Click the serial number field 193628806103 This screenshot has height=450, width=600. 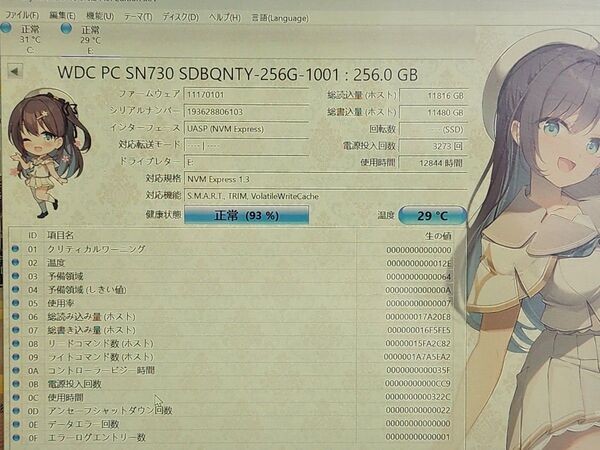point(246,112)
